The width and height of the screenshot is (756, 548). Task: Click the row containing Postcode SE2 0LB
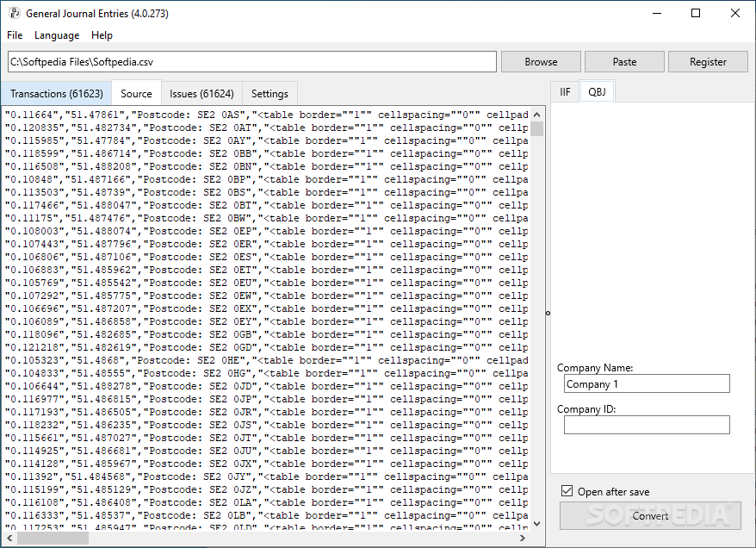tap(267, 515)
